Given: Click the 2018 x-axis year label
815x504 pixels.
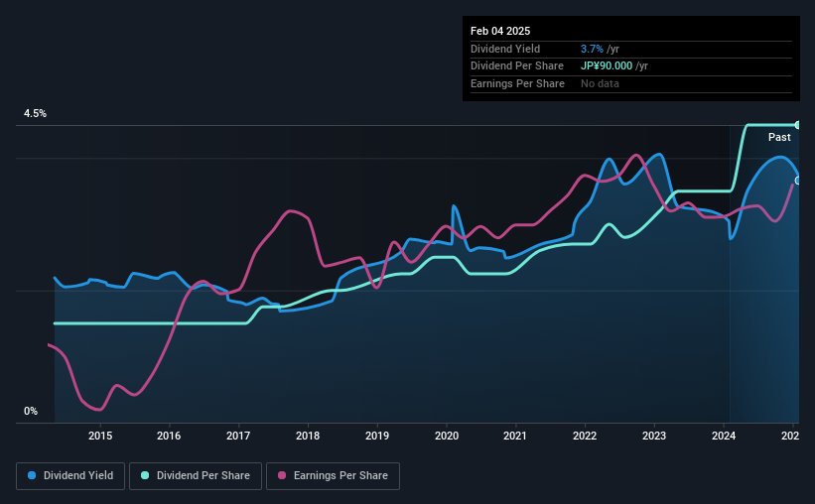Looking at the screenshot, I should pos(308,436).
